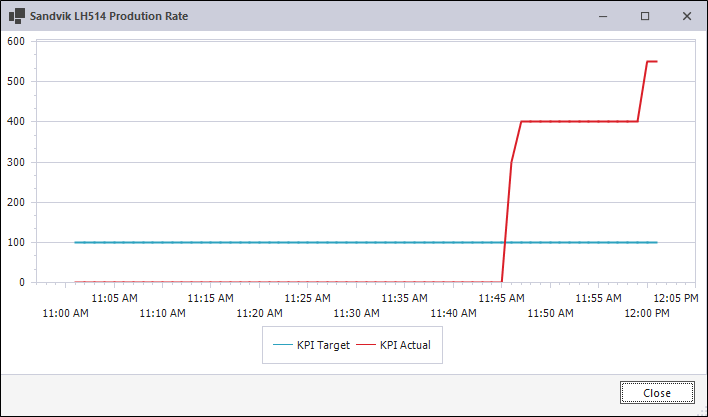
Task: Click the 12:05 PM time axis label
Action: 676,298
